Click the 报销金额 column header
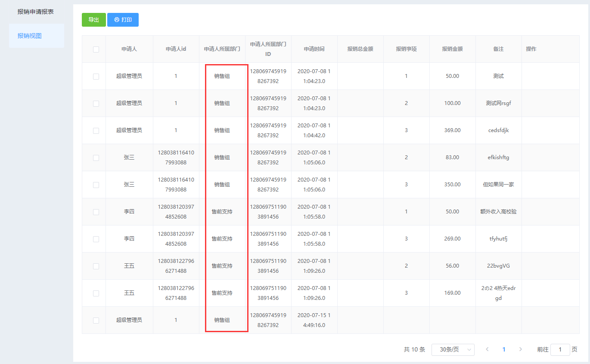The image size is (590, 364). click(452, 49)
